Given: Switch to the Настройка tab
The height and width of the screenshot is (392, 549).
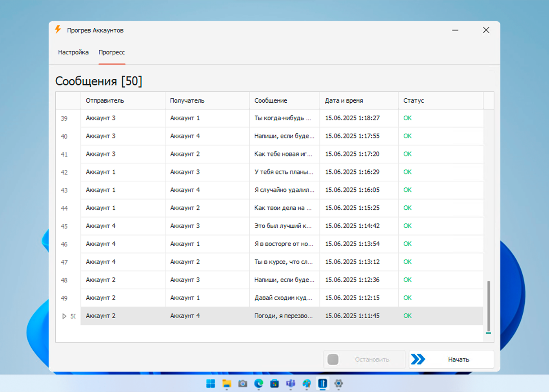Looking at the screenshot, I should (x=73, y=52).
